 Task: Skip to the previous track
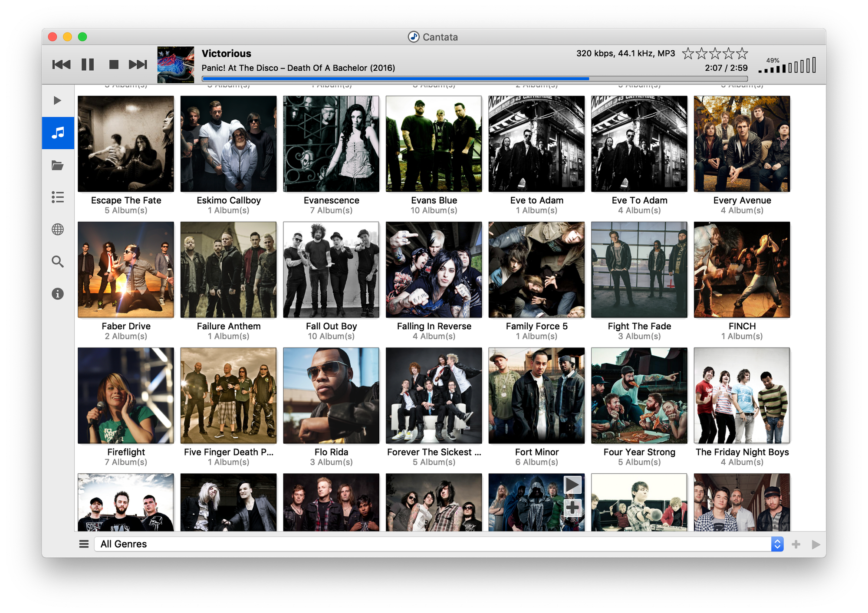(x=61, y=65)
